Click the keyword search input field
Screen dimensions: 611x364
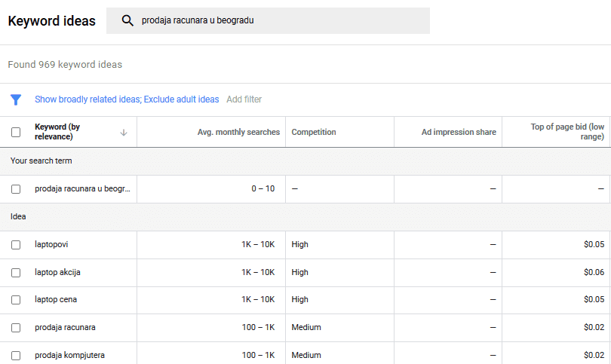pos(268,20)
